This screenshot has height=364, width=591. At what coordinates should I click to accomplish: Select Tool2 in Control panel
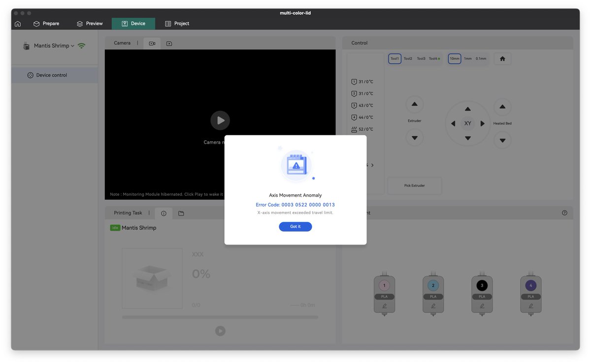coord(408,59)
